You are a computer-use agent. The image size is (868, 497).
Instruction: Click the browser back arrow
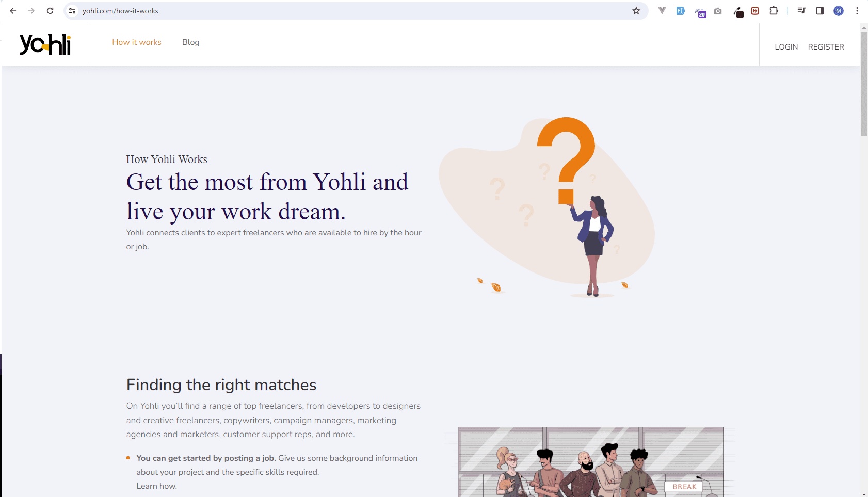click(13, 11)
